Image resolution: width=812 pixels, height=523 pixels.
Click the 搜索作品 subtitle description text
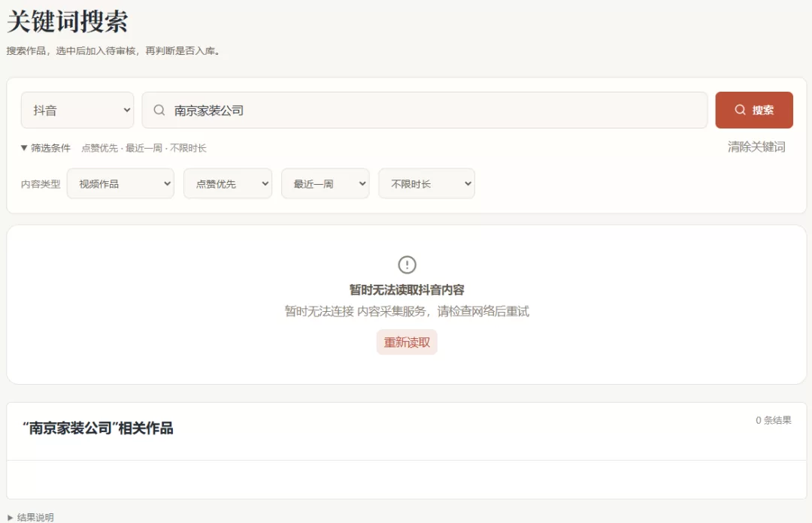114,51
